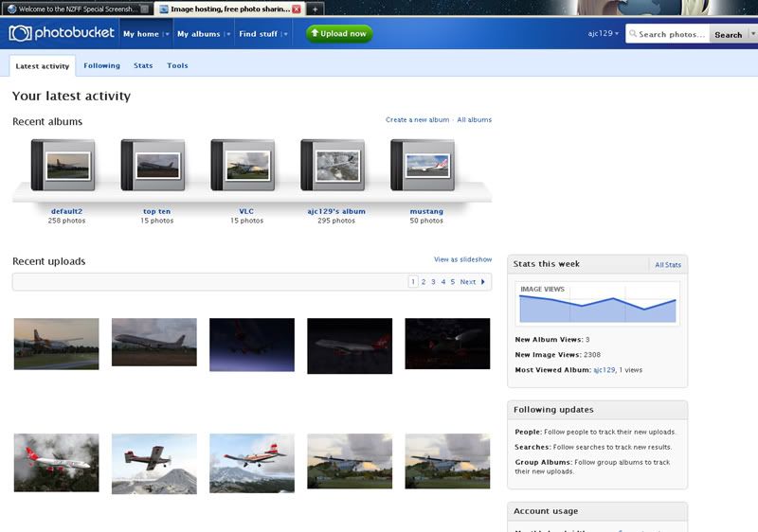Image resolution: width=758 pixels, height=532 pixels.
Task: Click the Create a new album link
Action: point(417,120)
